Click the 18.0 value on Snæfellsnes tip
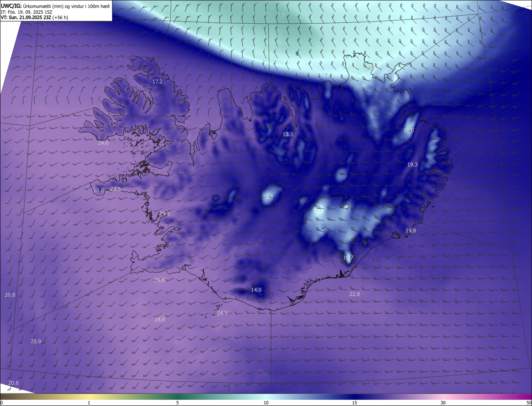This screenshot has width=532, height=406. pyautogui.click(x=99, y=191)
